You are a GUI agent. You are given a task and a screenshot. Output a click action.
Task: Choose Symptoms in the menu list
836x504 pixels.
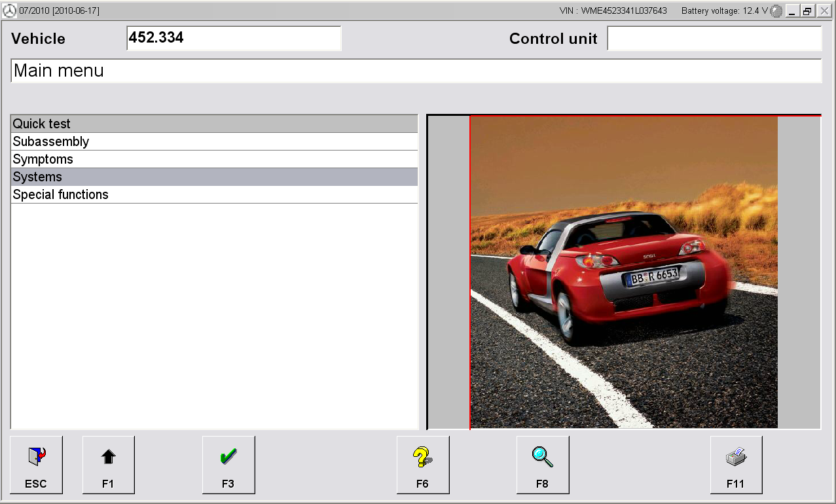point(214,159)
